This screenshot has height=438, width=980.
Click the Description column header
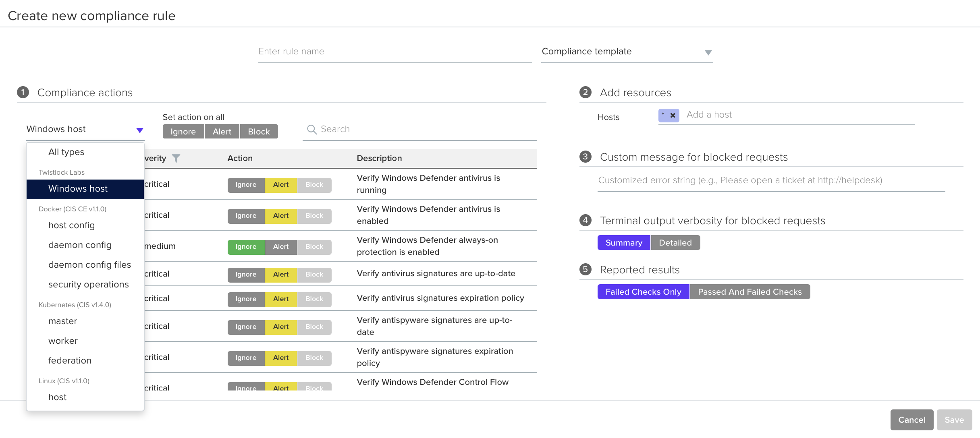379,158
